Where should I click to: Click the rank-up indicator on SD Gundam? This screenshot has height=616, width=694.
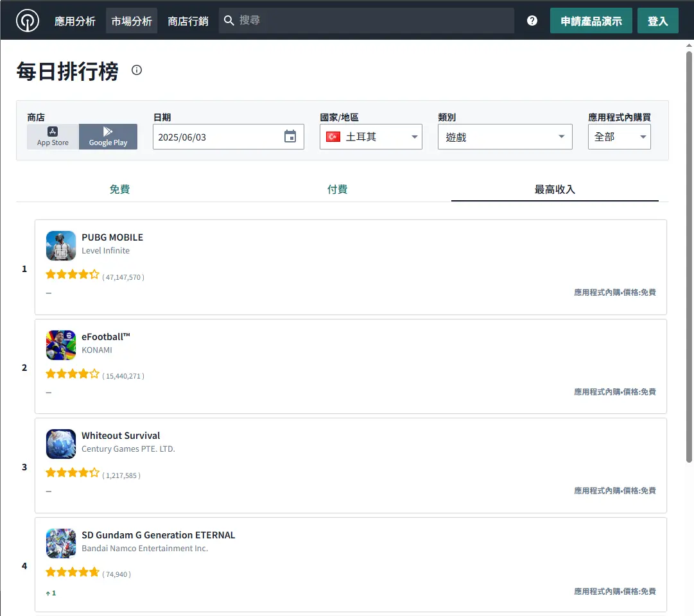pyautogui.click(x=51, y=593)
